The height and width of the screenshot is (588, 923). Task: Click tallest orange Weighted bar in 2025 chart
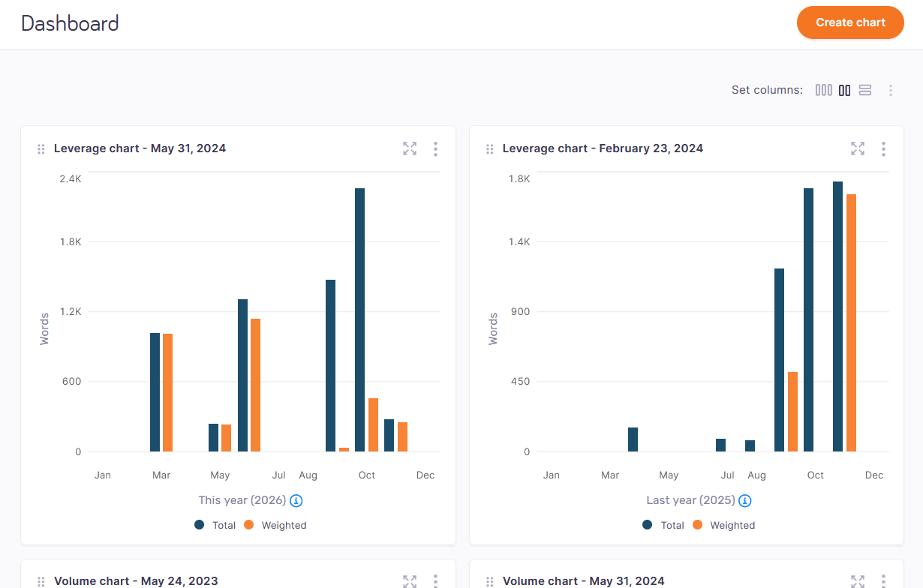point(851,322)
